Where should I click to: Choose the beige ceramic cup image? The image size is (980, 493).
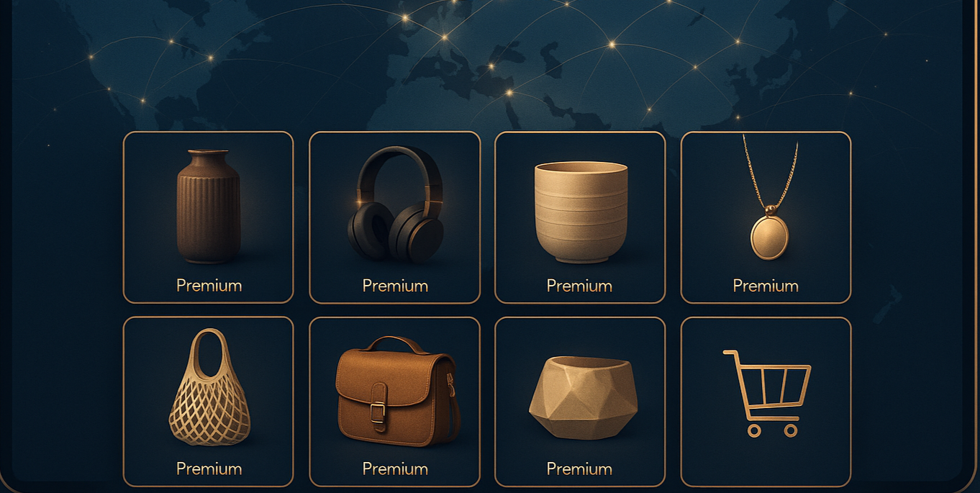(x=581, y=211)
